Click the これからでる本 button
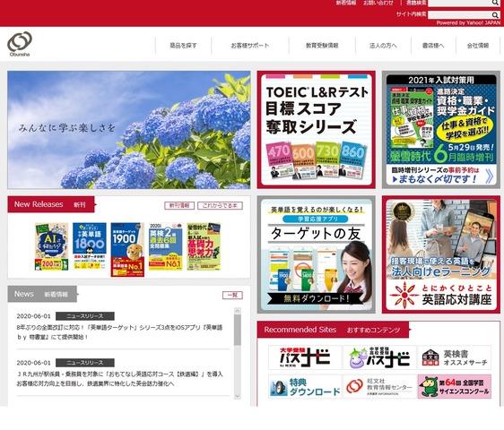The height and width of the screenshot is (430, 504). [x=220, y=205]
